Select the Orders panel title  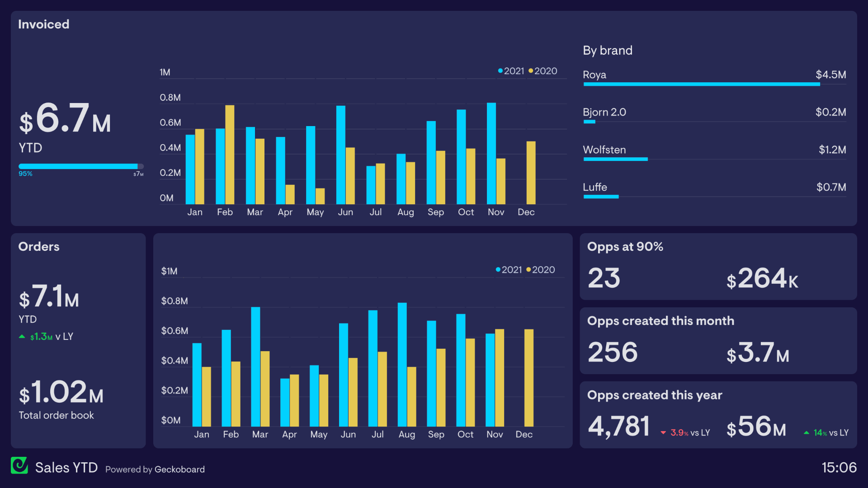(x=38, y=246)
